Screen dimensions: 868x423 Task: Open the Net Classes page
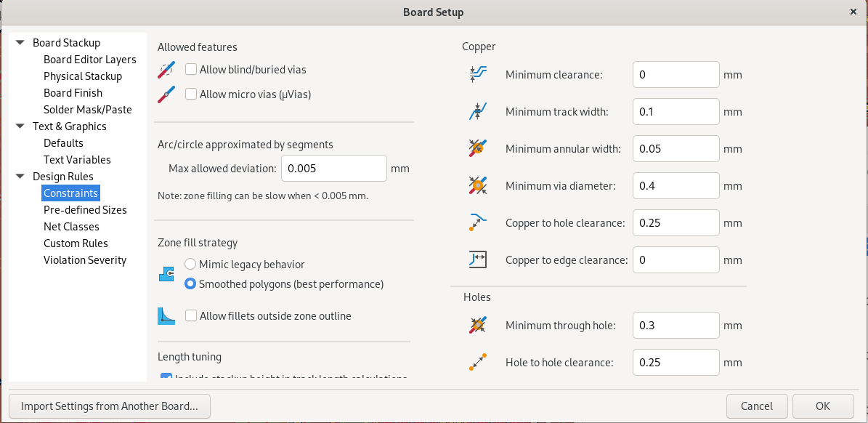71,227
